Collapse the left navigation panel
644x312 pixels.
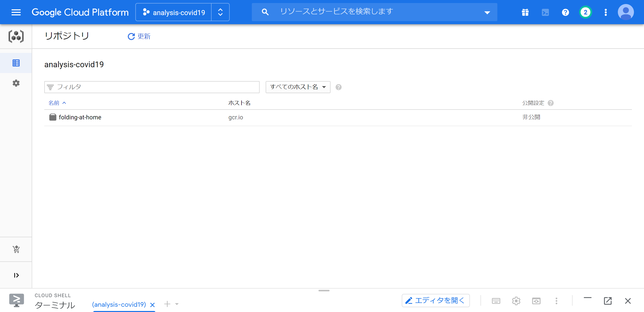click(16, 275)
